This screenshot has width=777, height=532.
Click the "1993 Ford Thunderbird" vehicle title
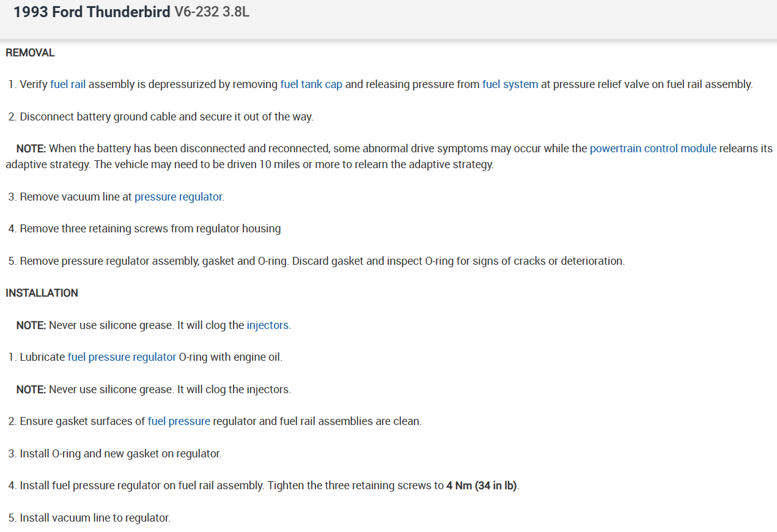pyautogui.click(x=92, y=12)
